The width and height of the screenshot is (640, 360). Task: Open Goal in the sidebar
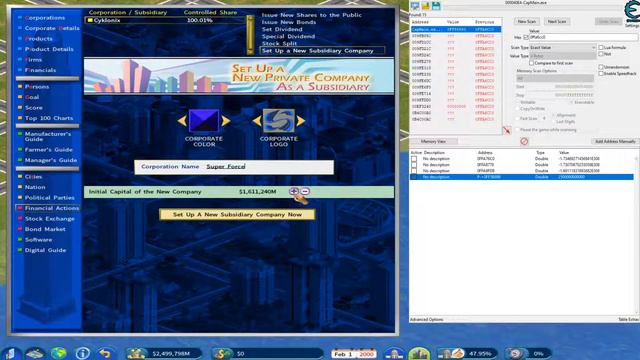point(31,97)
